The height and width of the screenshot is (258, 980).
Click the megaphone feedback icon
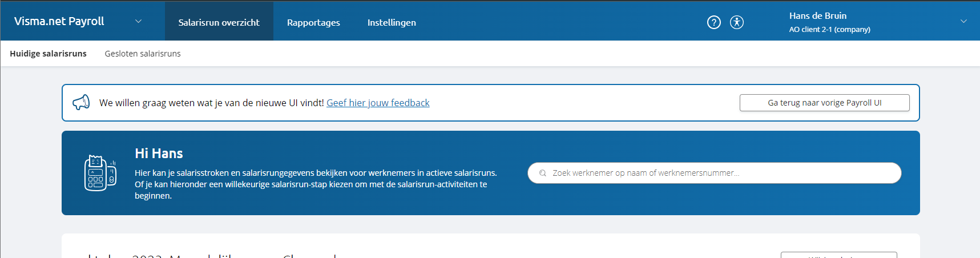coord(81,103)
